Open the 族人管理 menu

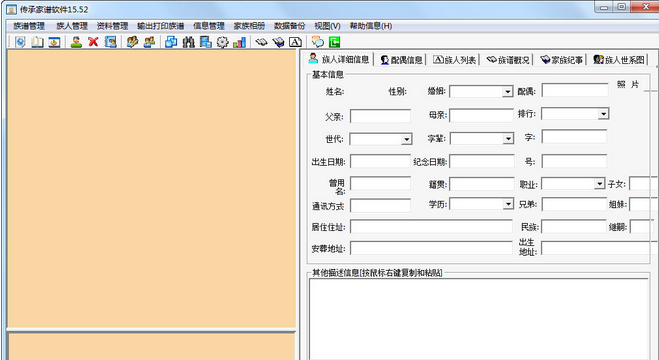tap(72, 26)
